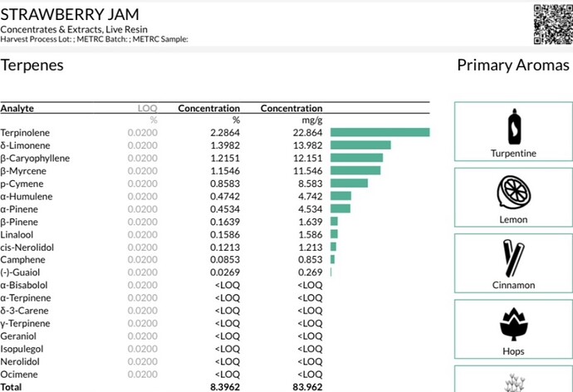Click the δ-3-Carene analyte name
The image size is (573, 392).
pos(24,311)
